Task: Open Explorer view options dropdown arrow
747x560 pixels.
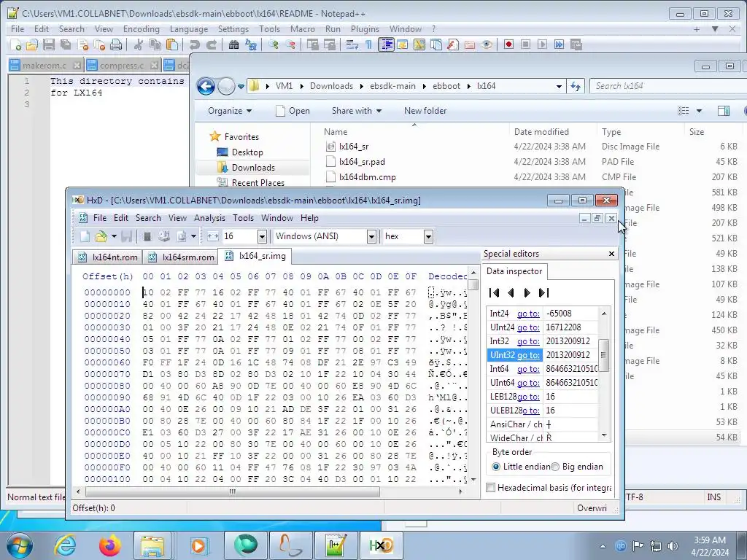Action: coord(699,111)
